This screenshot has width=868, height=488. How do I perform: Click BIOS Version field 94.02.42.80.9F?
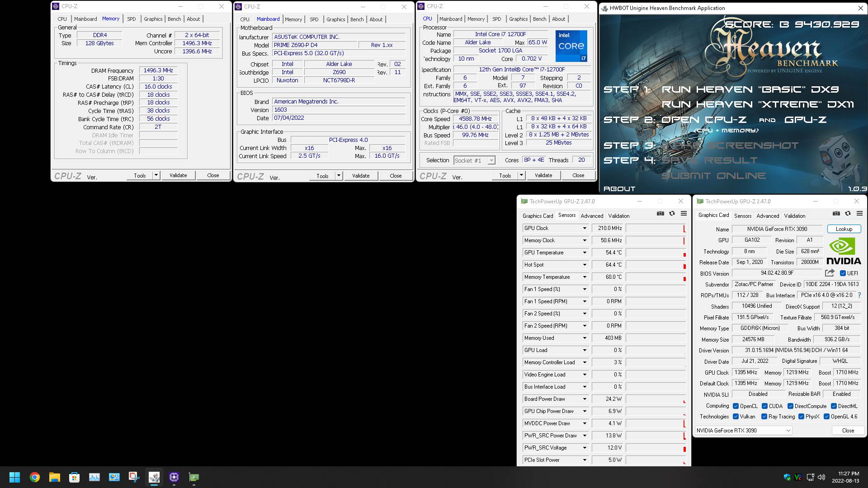[777, 273]
